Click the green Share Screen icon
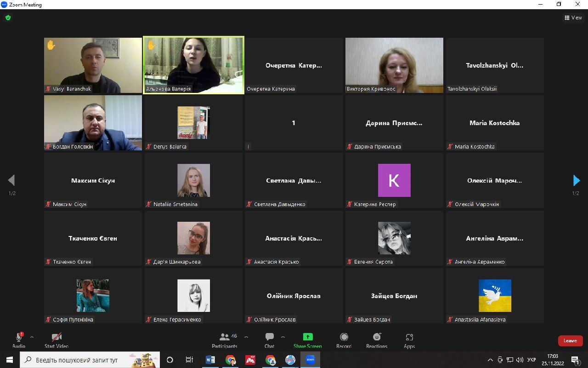The image size is (588, 368). 308,337
